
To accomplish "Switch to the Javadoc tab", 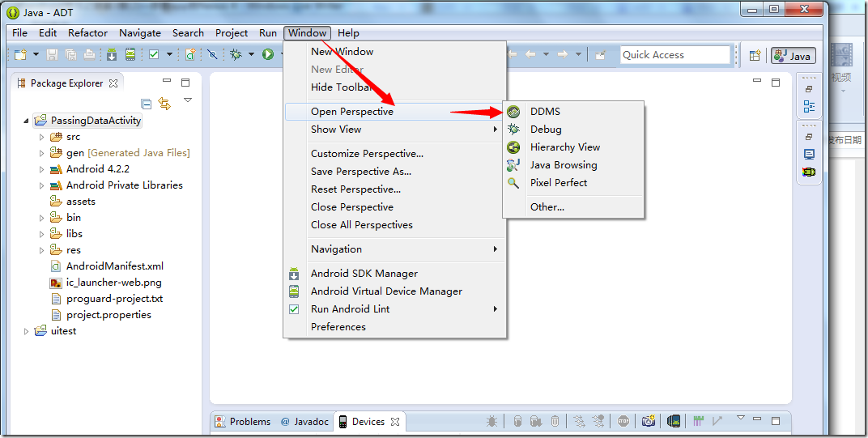I will click(x=304, y=421).
